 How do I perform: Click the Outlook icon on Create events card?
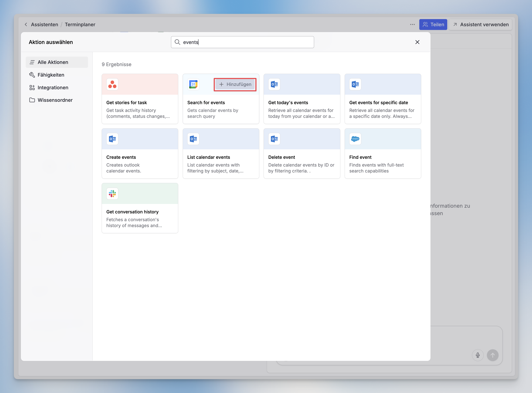point(112,139)
